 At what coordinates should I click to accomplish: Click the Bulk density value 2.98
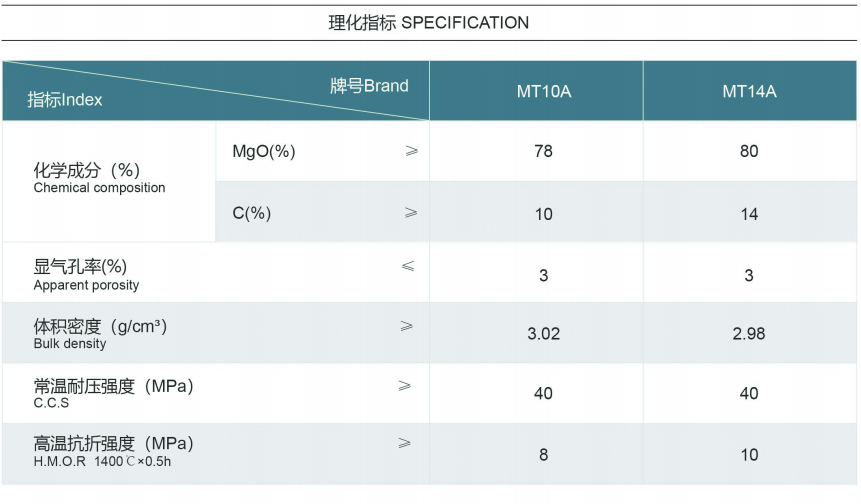(x=749, y=334)
